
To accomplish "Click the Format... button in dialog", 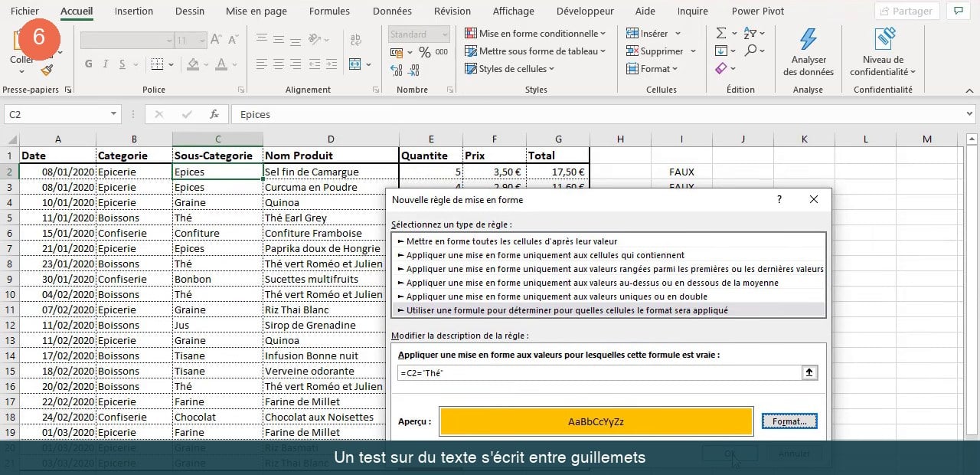I will click(789, 421).
